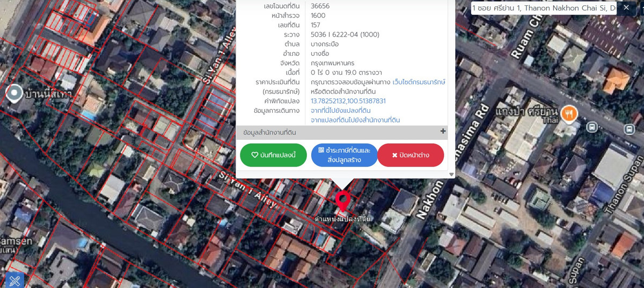
Task: Click the blue ชำระภาษีที่ดินและสิ่งปลูกสร้าง button
Action: (344, 155)
